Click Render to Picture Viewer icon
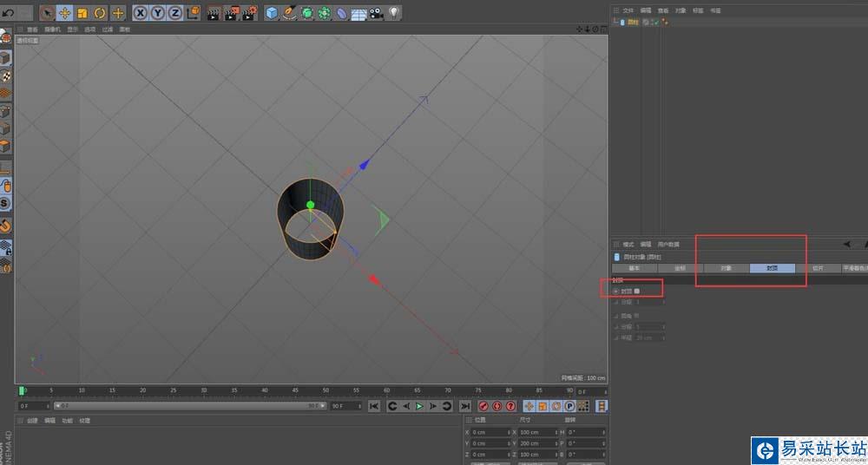 tap(232, 13)
